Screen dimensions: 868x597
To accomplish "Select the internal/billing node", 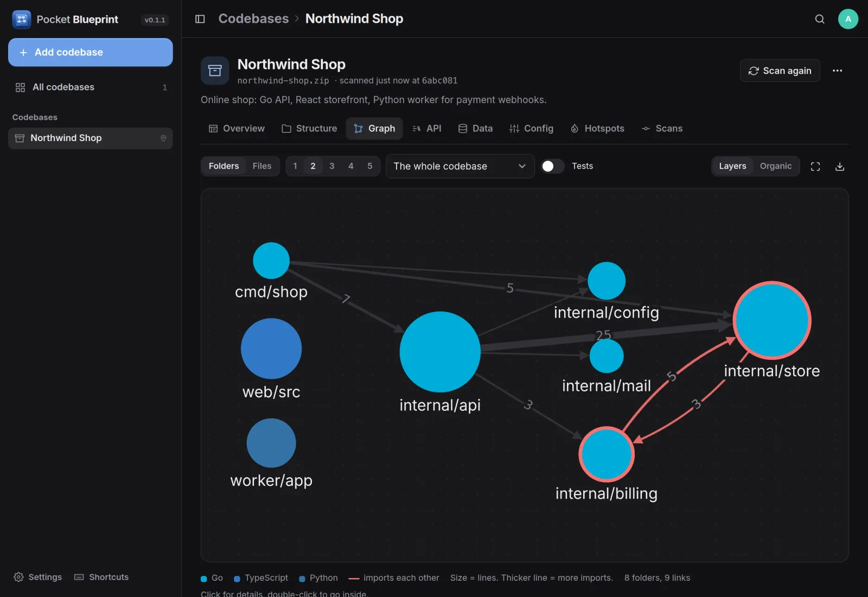I will (607, 454).
